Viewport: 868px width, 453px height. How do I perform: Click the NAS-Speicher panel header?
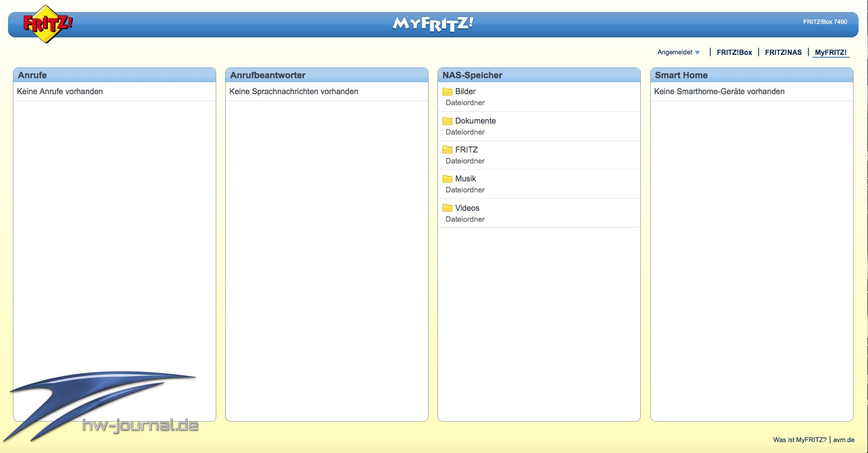pos(539,75)
